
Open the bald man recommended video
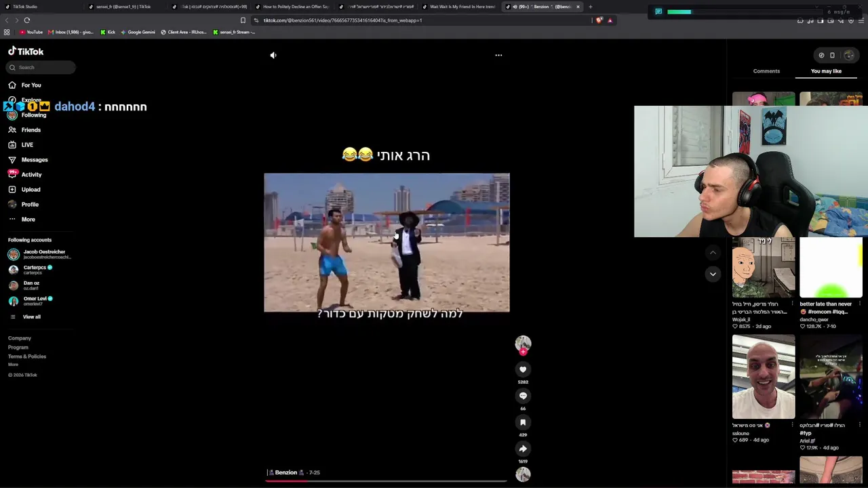[x=764, y=377]
